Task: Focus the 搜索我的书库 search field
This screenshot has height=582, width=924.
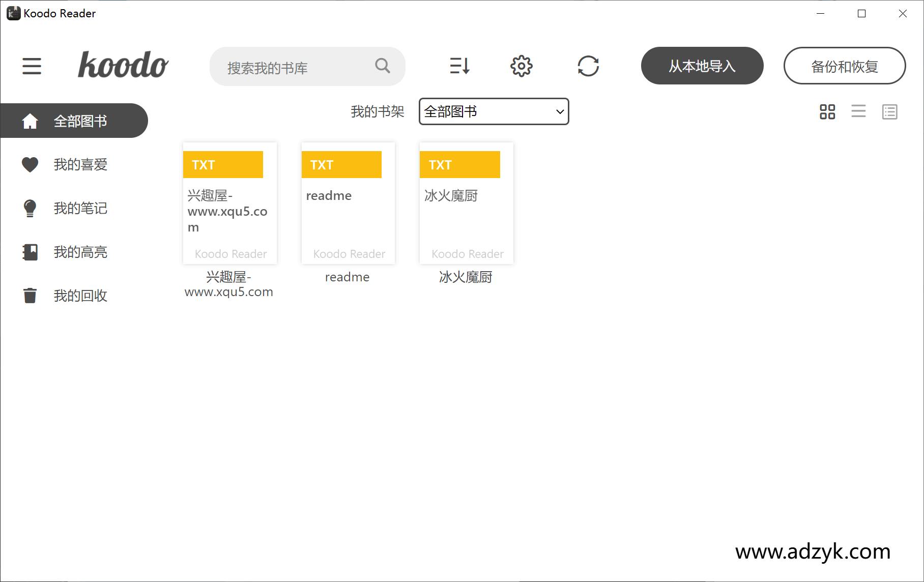Action: click(x=307, y=66)
